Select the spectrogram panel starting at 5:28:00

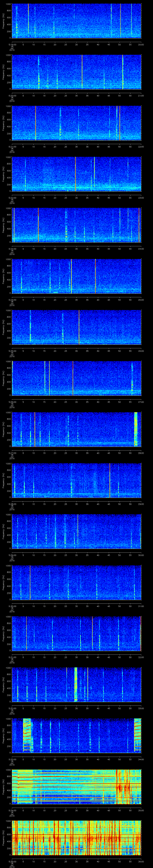pyautogui.click(x=77, y=480)
